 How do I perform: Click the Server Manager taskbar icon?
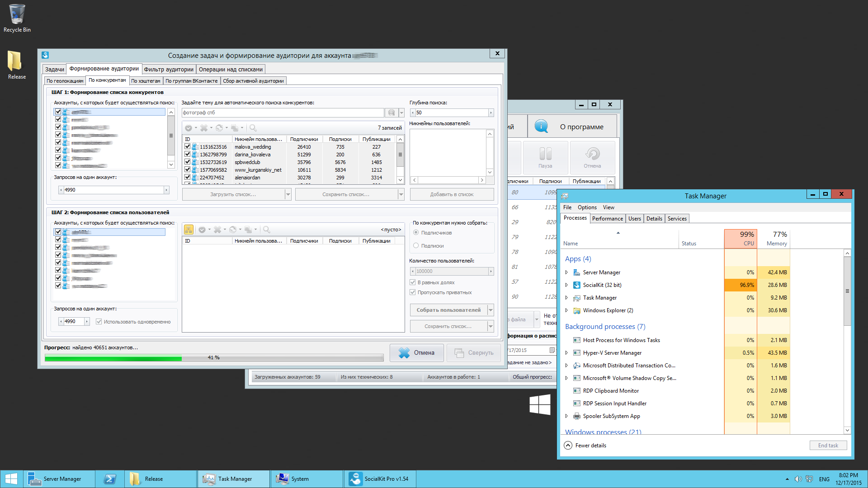tap(59, 479)
